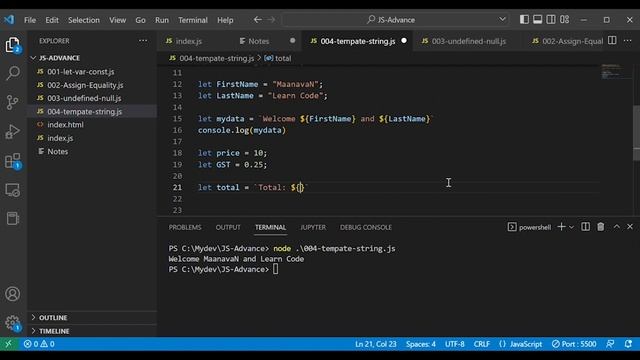This screenshot has width=640, height=360.
Task: Open Explorer Views and More Actions ellipsis
Action: pyautogui.click(x=143, y=40)
